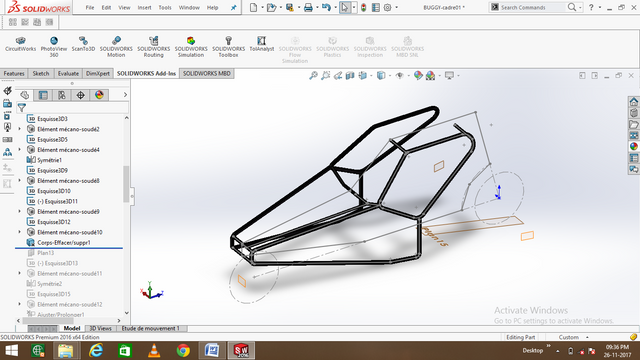Image resolution: width=640 pixels, height=360 pixels.
Task: Expand Elément mécano-soudé10 feature
Action: (x=19, y=232)
